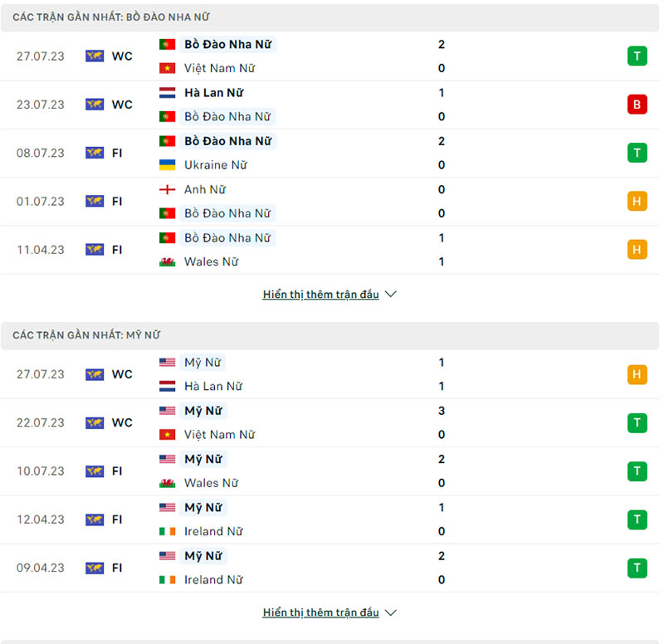Expand more Portugal matches using the chevron
This screenshot has height=644, width=664.
(x=392, y=295)
